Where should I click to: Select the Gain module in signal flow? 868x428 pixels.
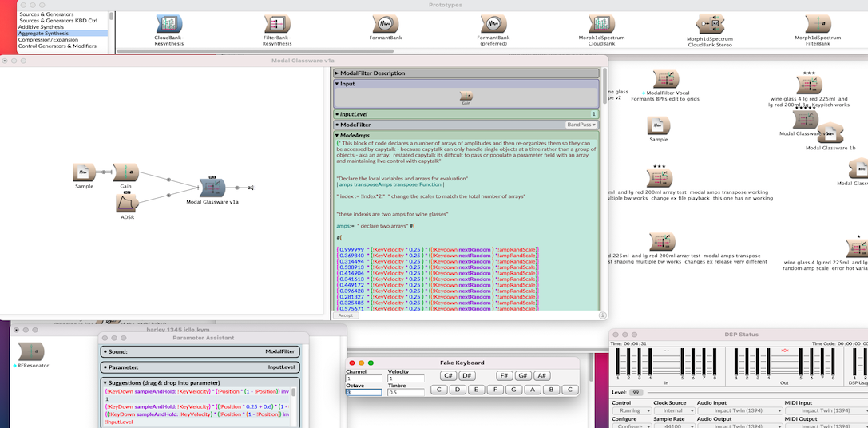pos(125,172)
